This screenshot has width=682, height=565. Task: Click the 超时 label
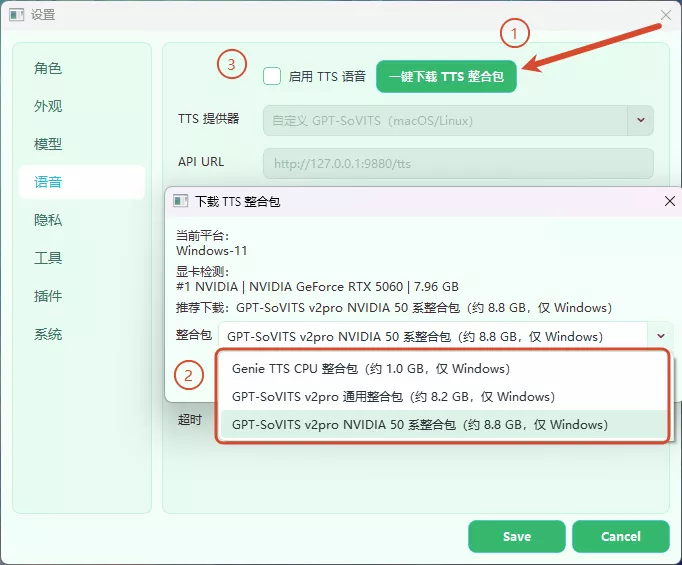[x=190, y=420]
